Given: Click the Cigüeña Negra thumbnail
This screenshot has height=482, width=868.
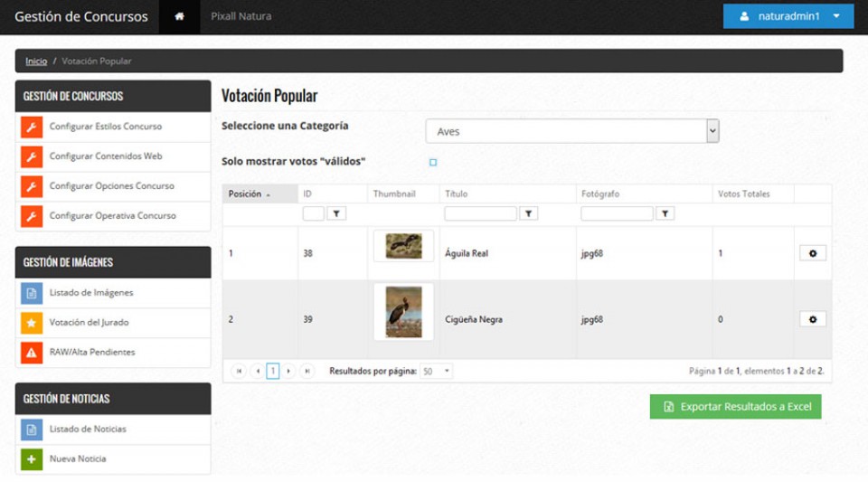Looking at the screenshot, I should [403, 312].
